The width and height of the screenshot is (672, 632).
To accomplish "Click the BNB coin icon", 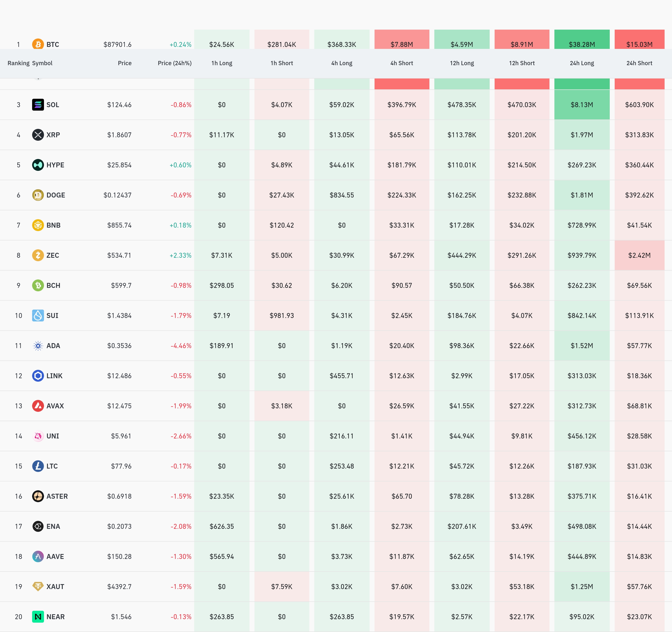I will [x=38, y=225].
